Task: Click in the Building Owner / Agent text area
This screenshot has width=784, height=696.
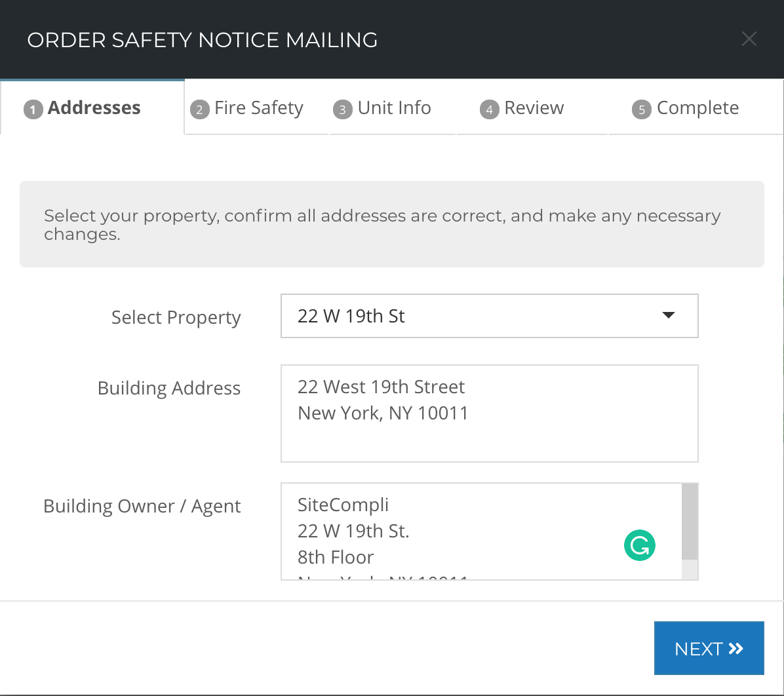Action: (481, 532)
